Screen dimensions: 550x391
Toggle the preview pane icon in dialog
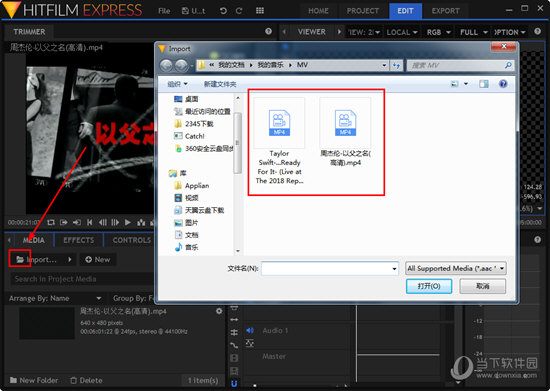pyautogui.click(x=484, y=84)
